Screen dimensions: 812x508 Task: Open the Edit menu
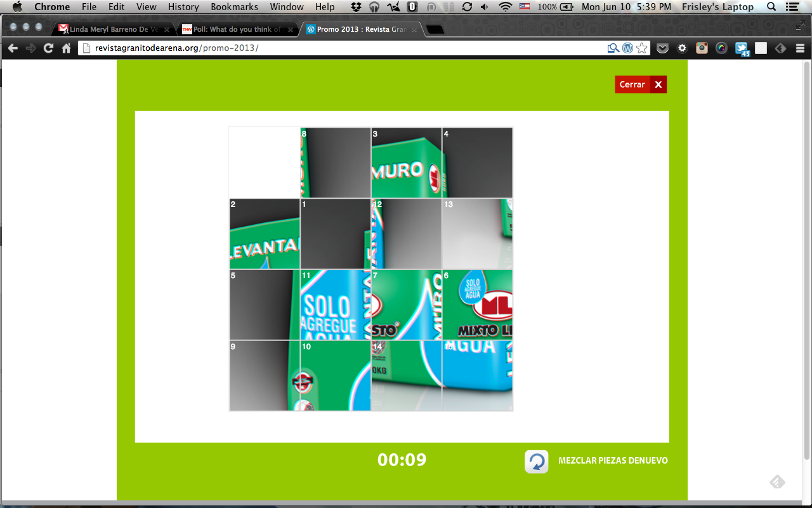116,7
